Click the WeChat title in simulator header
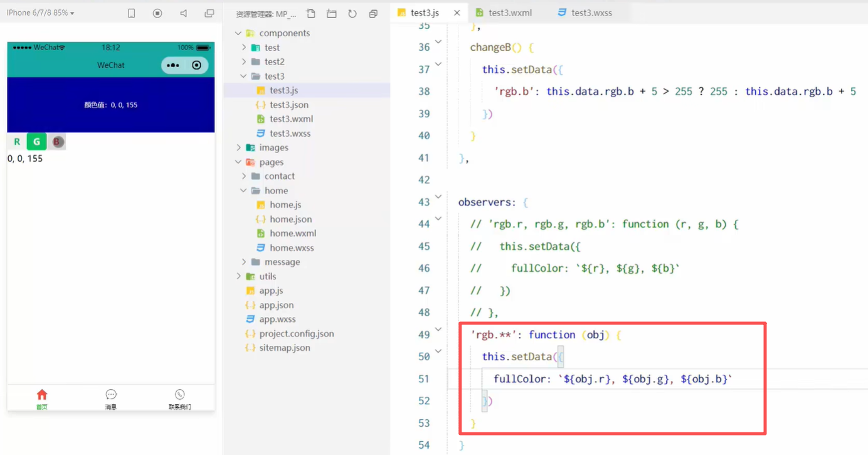The height and width of the screenshot is (455, 868). tap(111, 65)
